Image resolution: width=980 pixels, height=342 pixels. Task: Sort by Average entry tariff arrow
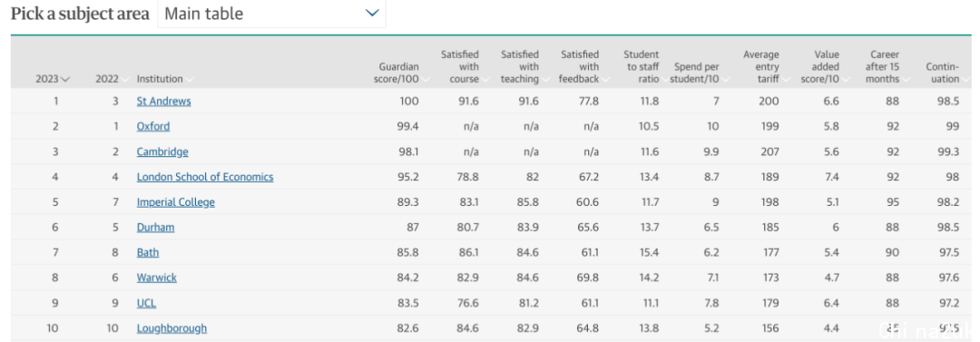tap(785, 80)
